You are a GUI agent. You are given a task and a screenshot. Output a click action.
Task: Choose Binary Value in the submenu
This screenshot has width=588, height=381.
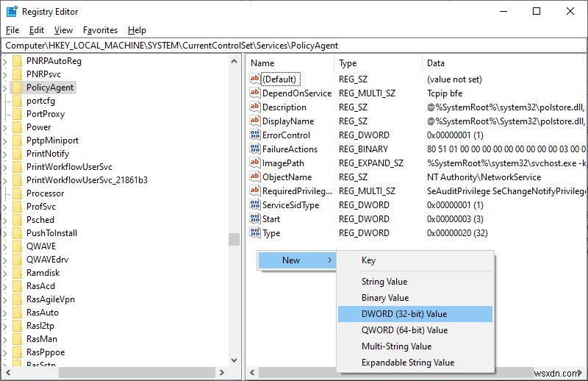tap(415, 298)
